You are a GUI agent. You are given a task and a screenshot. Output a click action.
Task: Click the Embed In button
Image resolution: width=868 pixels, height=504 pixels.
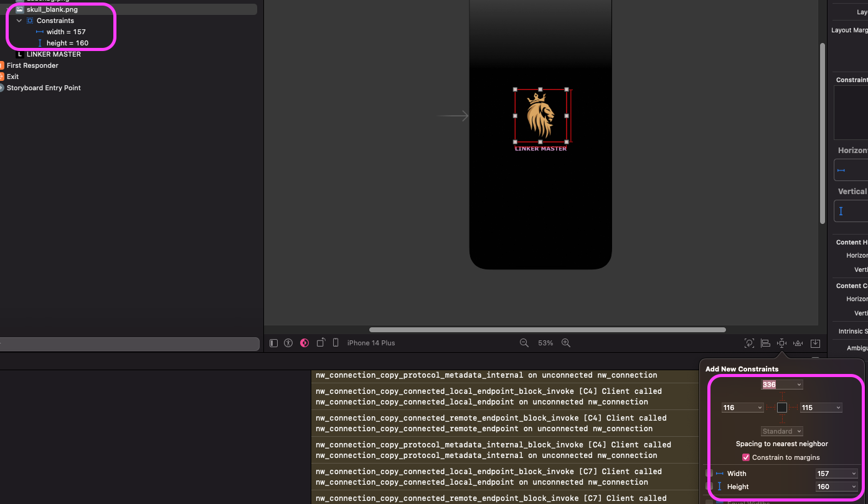[x=815, y=343]
